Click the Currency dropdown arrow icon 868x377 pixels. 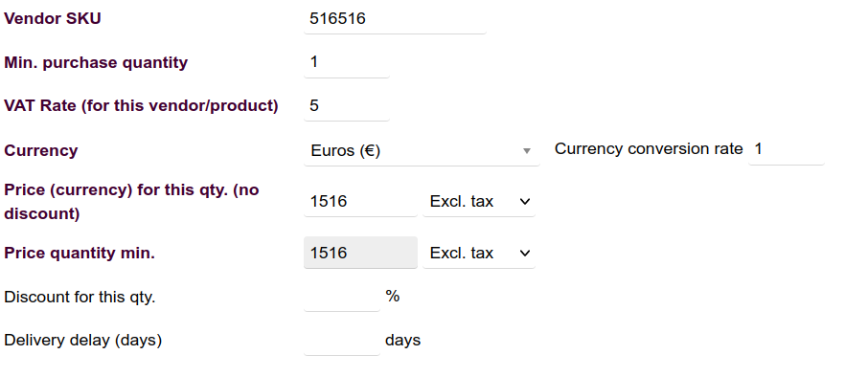click(x=527, y=151)
